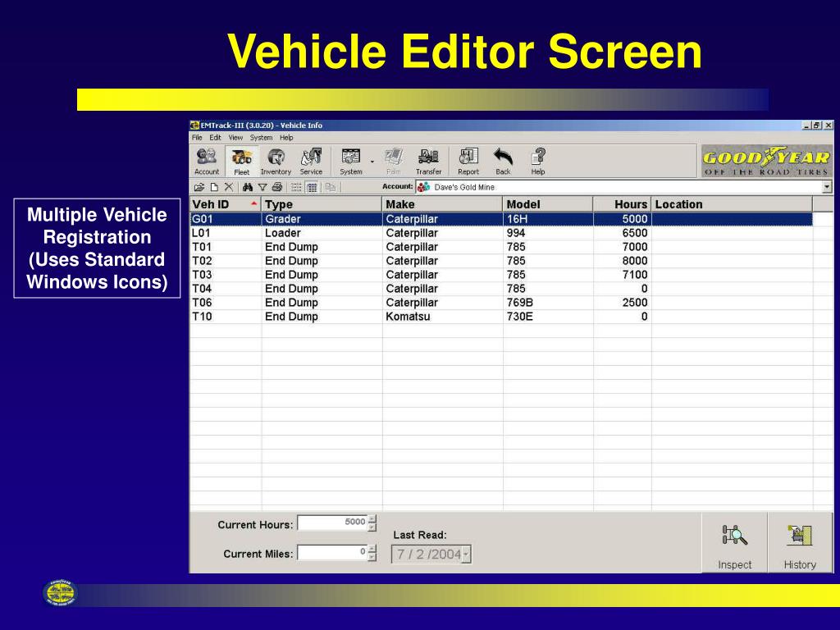
Task: Click the Goodyear Off The Road logo
Action: coord(767,161)
